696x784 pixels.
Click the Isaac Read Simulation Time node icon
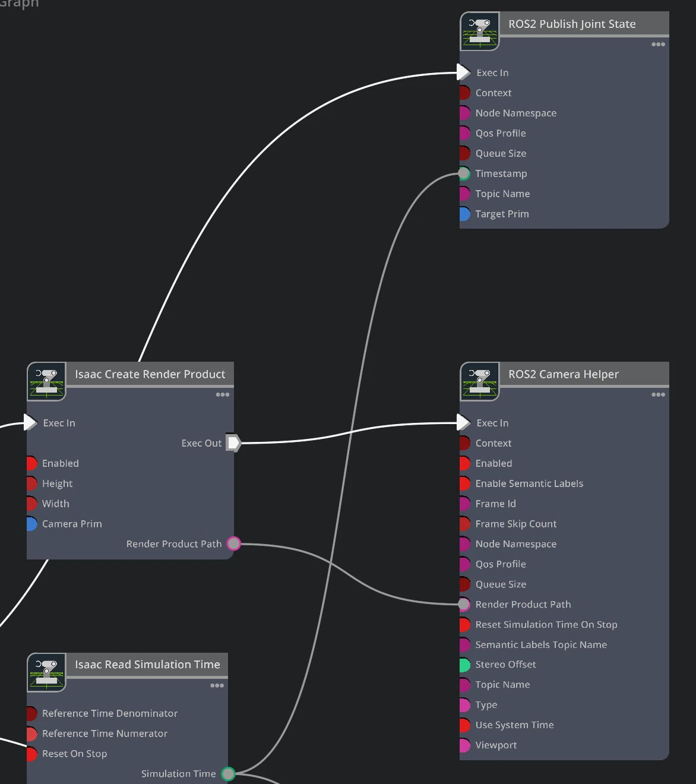tap(46, 672)
